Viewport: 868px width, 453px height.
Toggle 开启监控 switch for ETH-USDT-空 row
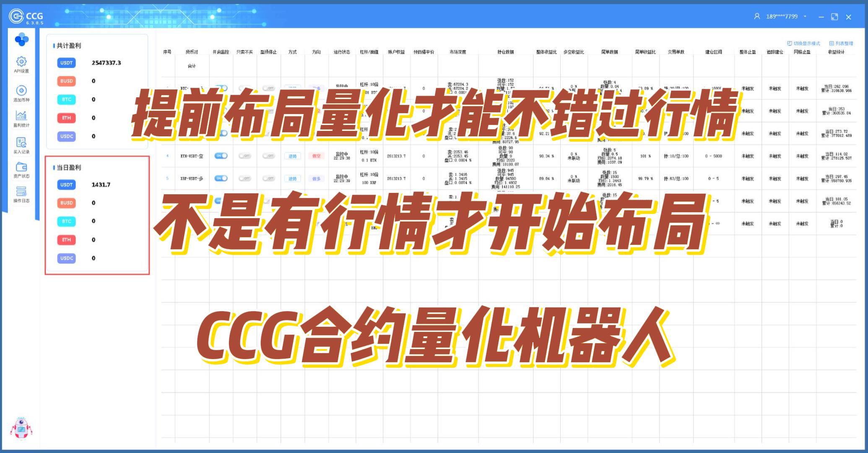tap(221, 156)
